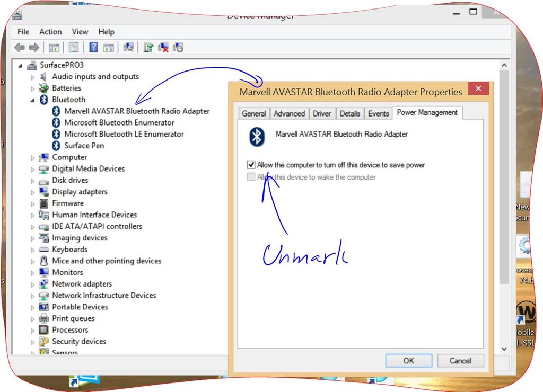Select Marvell AVASTAR Bluetooth Radio Adapter entry
Screen dimensions: 543x392
[x=137, y=111]
